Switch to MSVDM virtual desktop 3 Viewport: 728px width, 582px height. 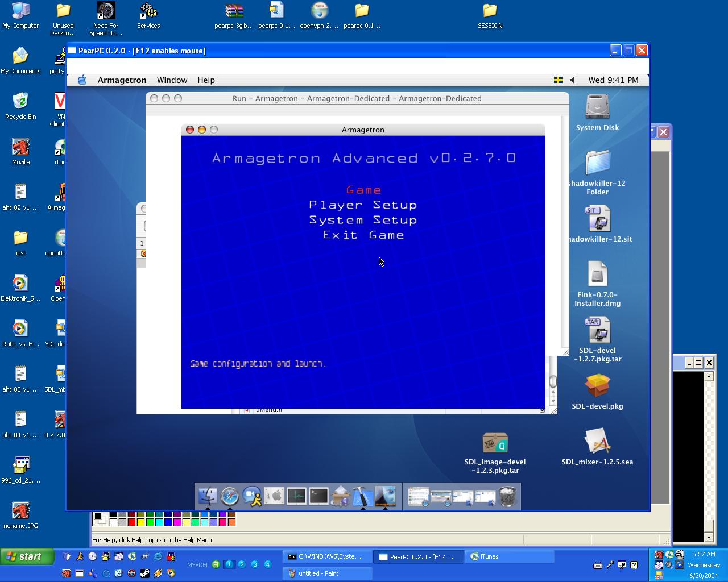[254, 564]
